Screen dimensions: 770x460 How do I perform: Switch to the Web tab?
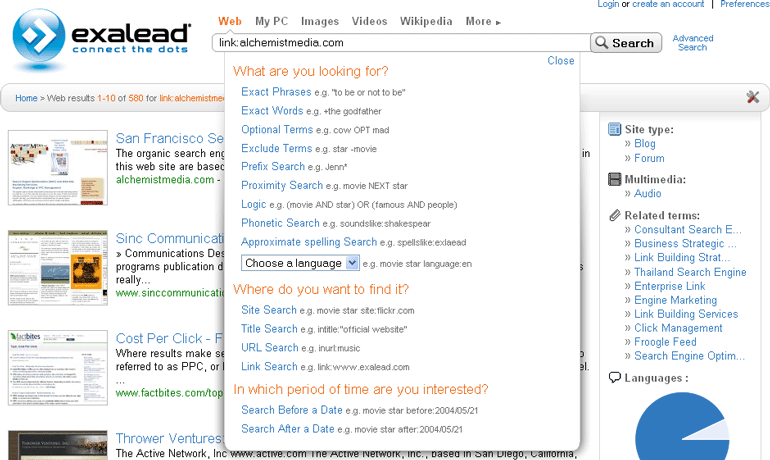[230, 22]
